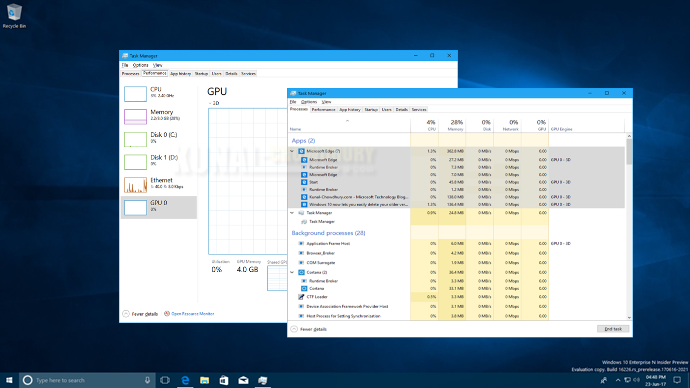Open the Details tab in the front window

click(401, 110)
